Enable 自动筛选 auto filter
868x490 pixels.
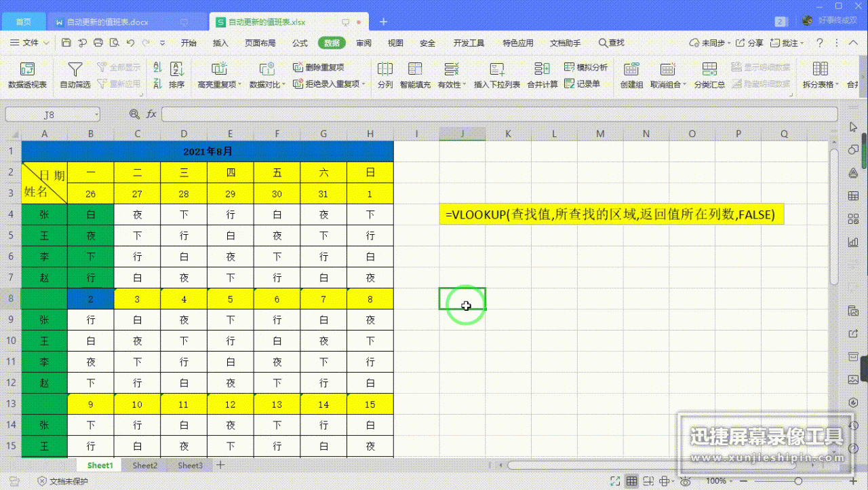pyautogui.click(x=75, y=75)
